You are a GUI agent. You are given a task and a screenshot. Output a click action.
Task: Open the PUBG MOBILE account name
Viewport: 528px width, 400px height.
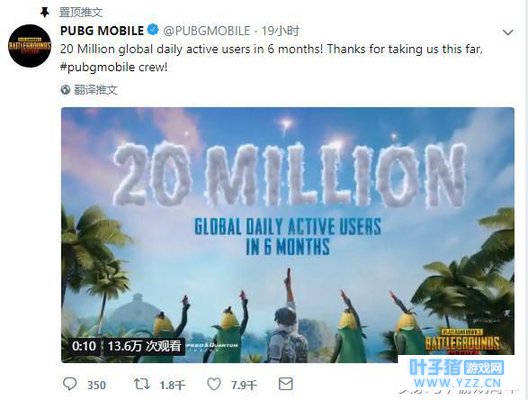(102, 31)
